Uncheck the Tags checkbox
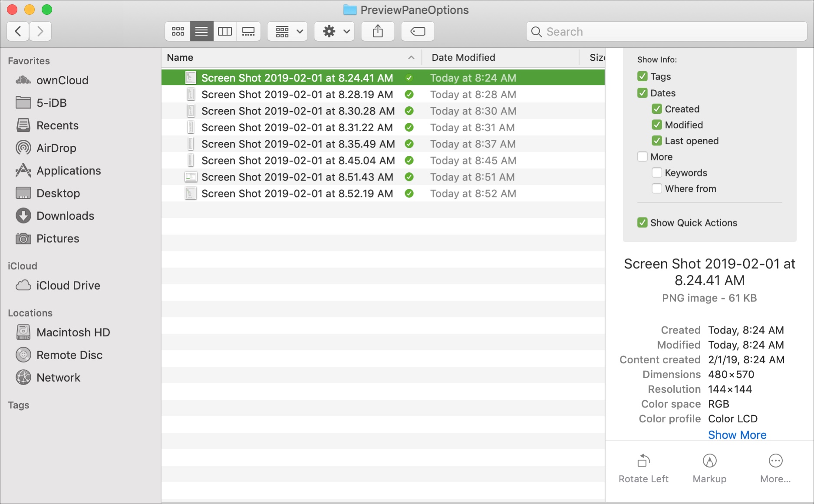814x504 pixels. click(x=643, y=76)
